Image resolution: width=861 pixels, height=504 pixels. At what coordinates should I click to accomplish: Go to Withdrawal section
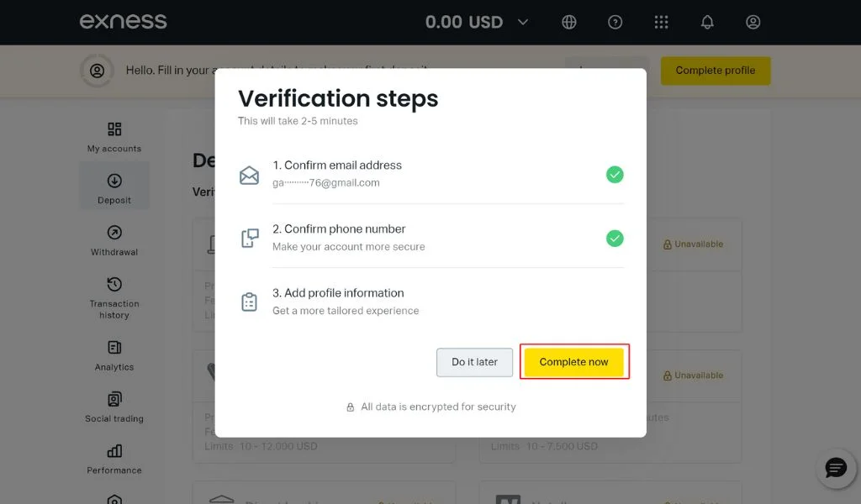point(114,240)
